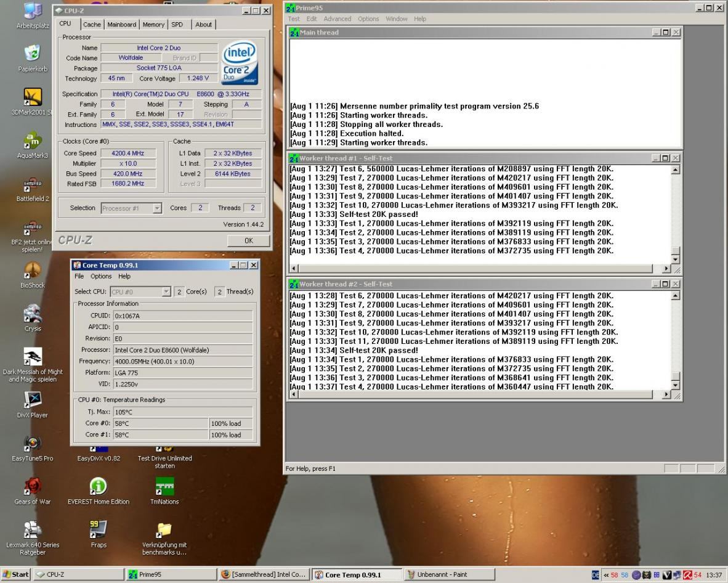This screenshot has height=583, width=728.
Task: Click the Intel Core 2 Duo logo in CPU-Z
Action: [x=240, y=63]
